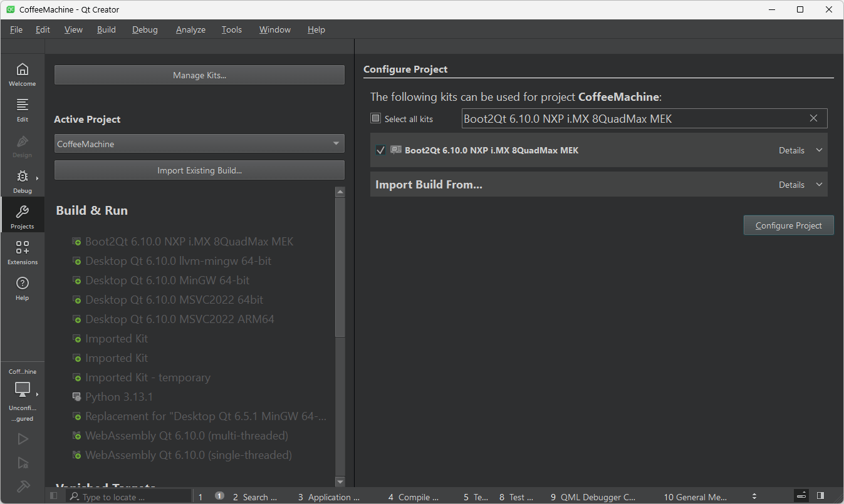Enable the Select all kits checkbox
This screenshot has height=504, width=844.
coord(375,118)
